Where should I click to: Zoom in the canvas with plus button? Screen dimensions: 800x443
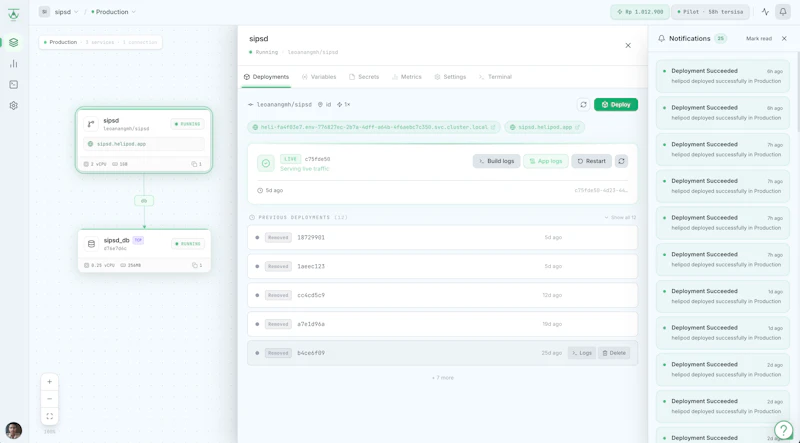pyautogui.click(x=49, y=382)
